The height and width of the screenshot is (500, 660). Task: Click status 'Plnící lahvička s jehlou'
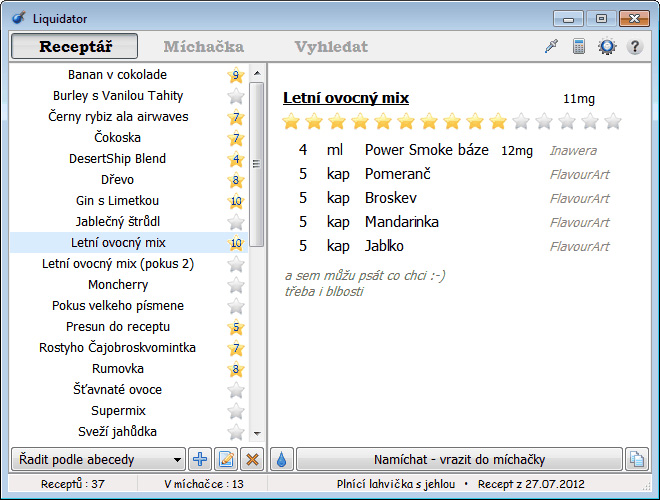pos(396,484)
